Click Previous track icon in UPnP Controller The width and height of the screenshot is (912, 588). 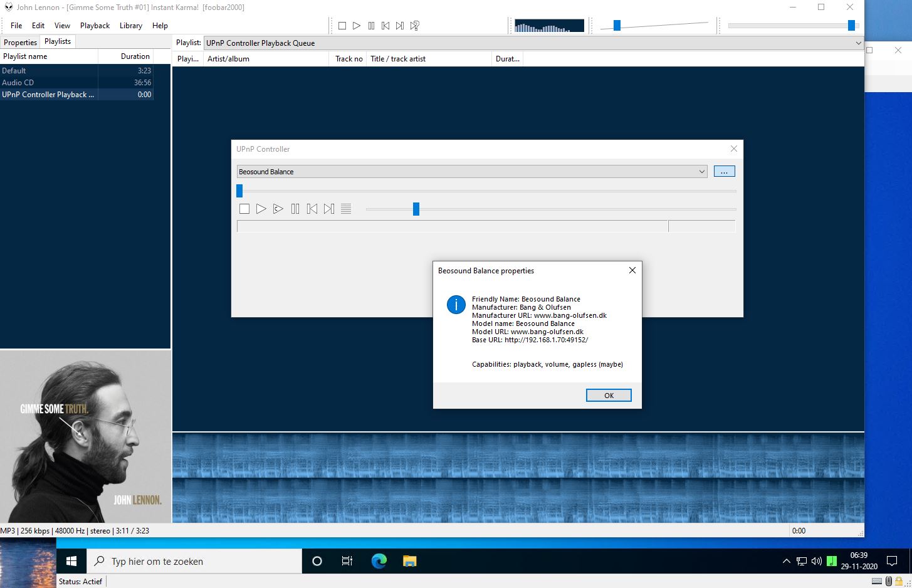(x=312, y=209)
